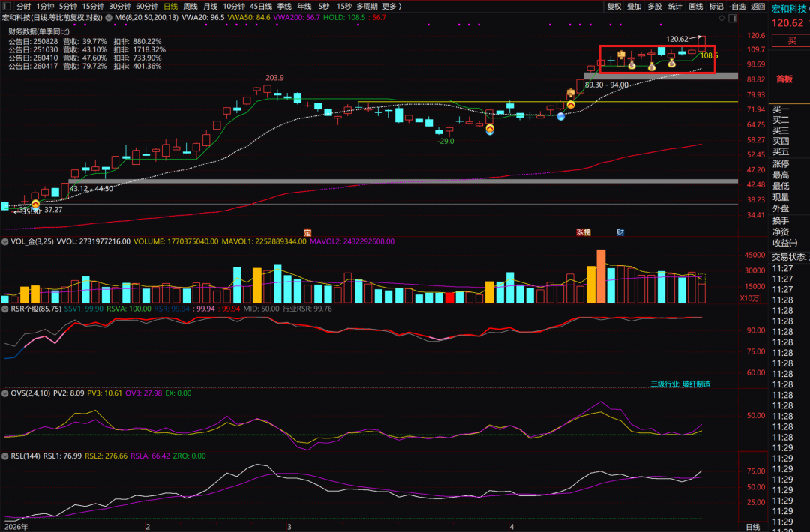Screen dimensions: 810x532
Task: Click the 财 financial event marker
Action: pyautogui.click(x=620, y=233)
